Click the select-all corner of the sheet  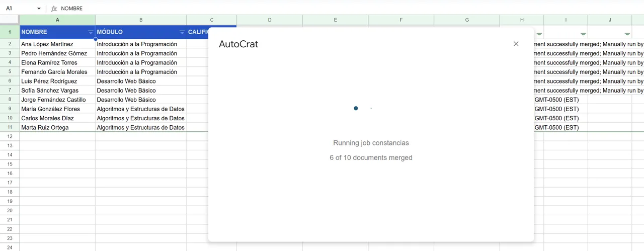pos(10,20)
